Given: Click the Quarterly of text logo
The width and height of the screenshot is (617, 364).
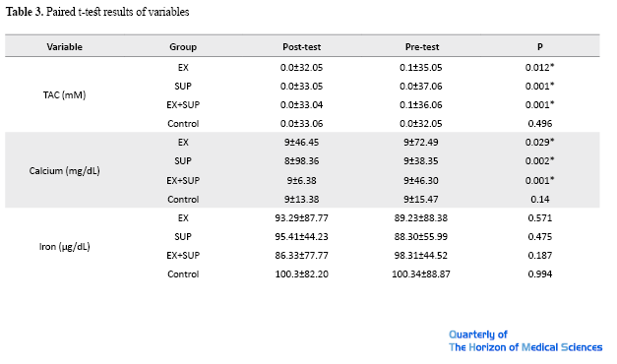Looking at the screenshot, I should (478, 334).
